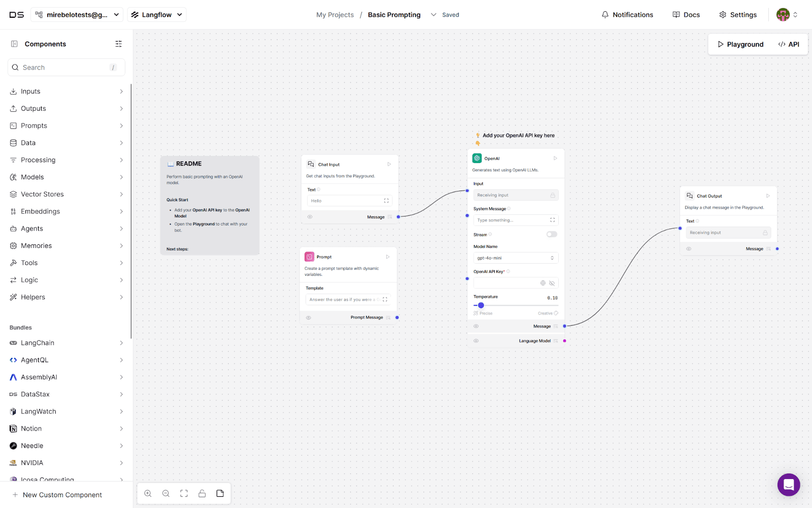Expand the System Message text editor
Viewport: 812px width, 508px height.
pos(553,220)
